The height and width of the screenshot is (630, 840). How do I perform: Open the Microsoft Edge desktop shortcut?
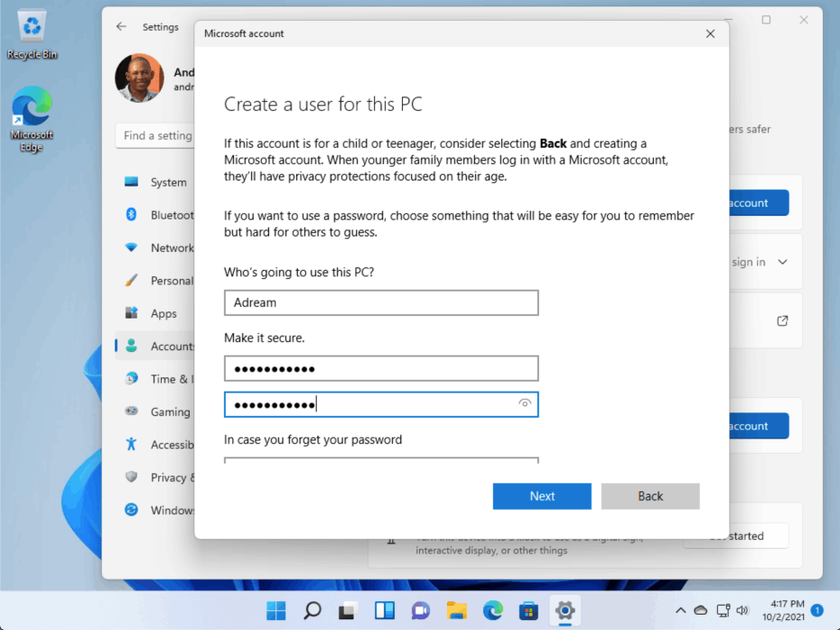32,119
